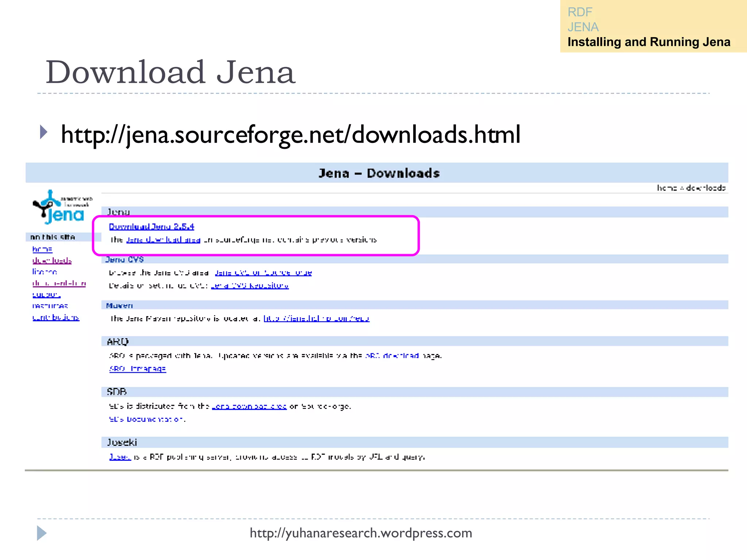
Task: Open Jena download area link under SDB
Action: pyautogui.click(x=249, y=406)
